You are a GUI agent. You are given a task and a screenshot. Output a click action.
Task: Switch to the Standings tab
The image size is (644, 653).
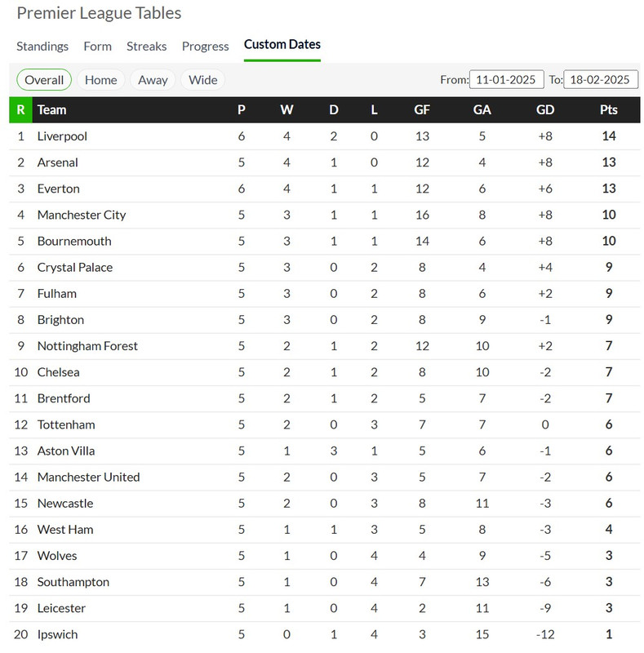click(x=42, y=47)
